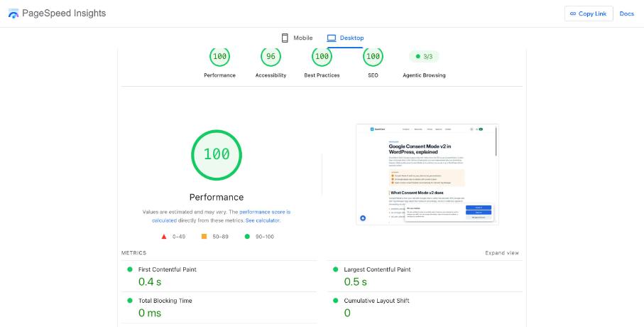Click the mobile phone icon
Image resolution: width=644 pixels, height=327 pixels.
(x=285, y=38)
